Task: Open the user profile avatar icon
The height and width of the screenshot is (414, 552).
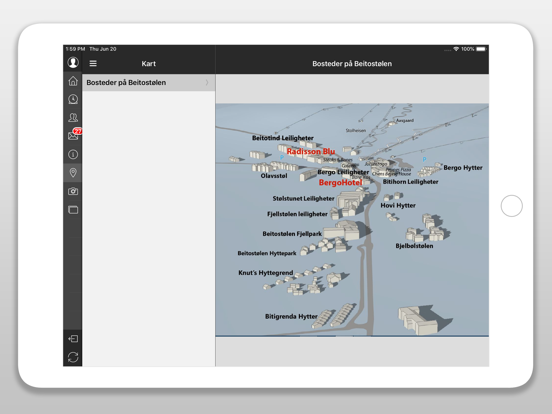Action: (x=73, y=63)
